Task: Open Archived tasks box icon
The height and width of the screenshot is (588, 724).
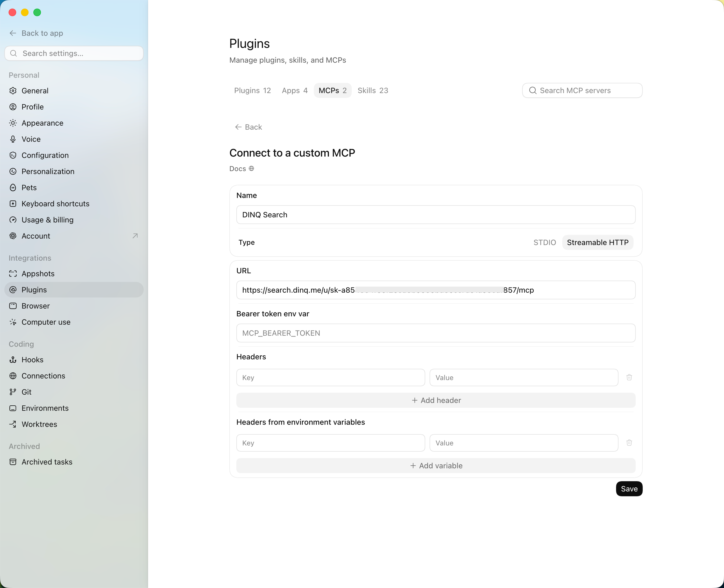Action: [x=13, y=462]
